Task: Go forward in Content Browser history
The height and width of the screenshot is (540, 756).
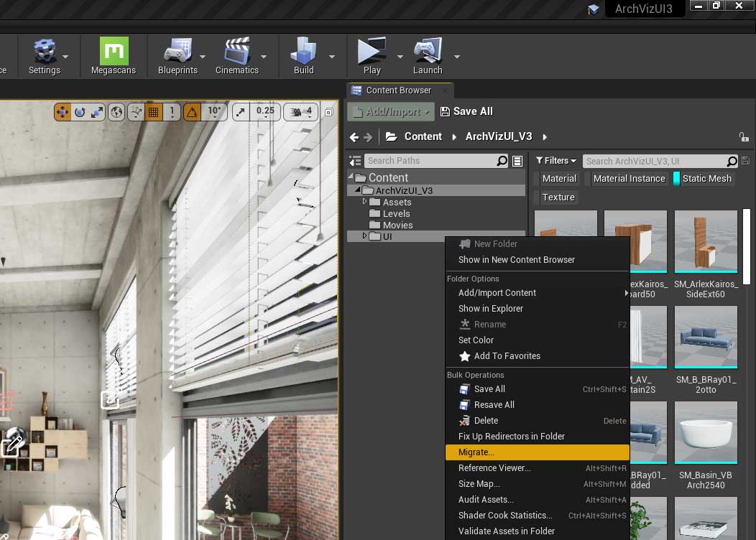Action: pyautogui.click(x=368, y=137)
